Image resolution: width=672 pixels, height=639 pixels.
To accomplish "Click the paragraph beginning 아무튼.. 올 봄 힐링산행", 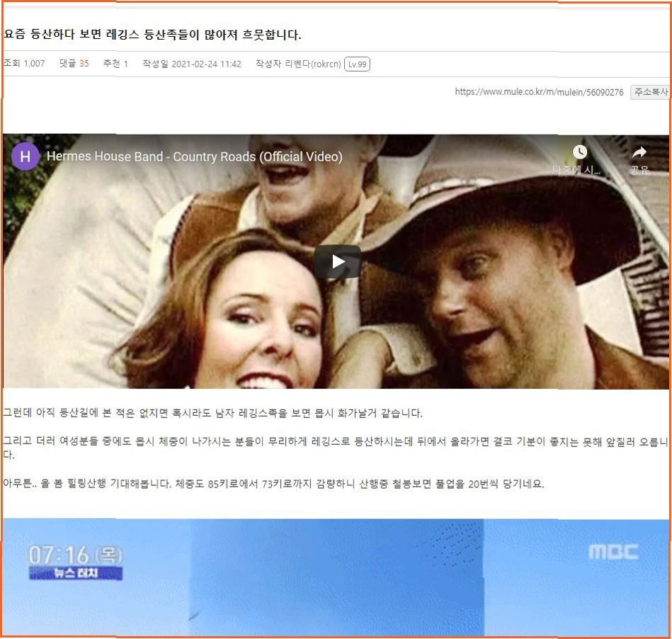I will click(273, 484).
